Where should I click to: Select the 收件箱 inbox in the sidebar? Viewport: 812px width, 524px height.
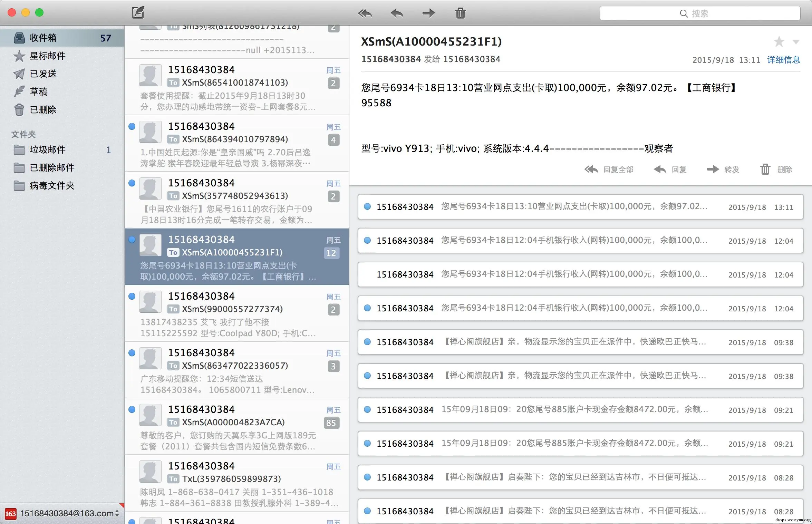pyautogui.click(x=43, y=38)
